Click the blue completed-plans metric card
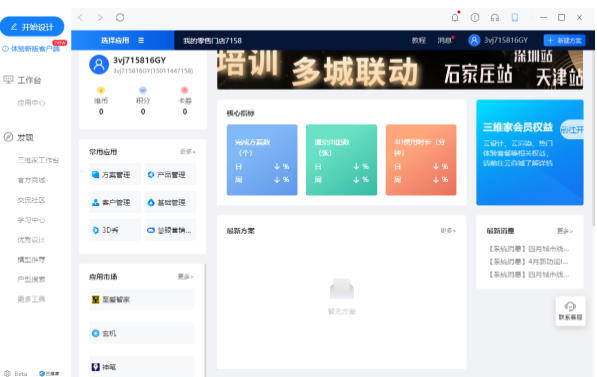597x377 pixels. coord(262,160)
